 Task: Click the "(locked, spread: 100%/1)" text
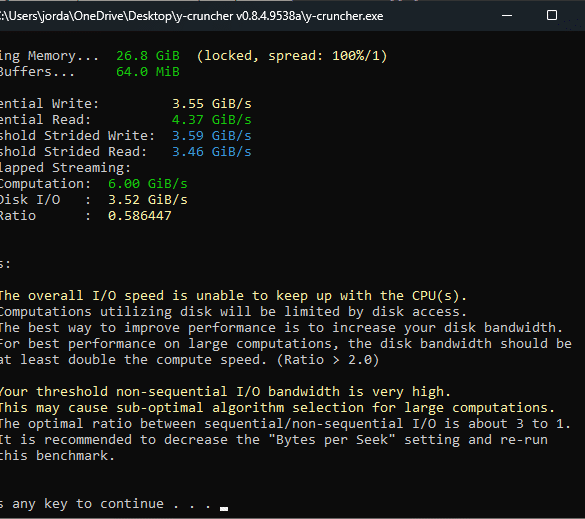click(x=292, y=56)
